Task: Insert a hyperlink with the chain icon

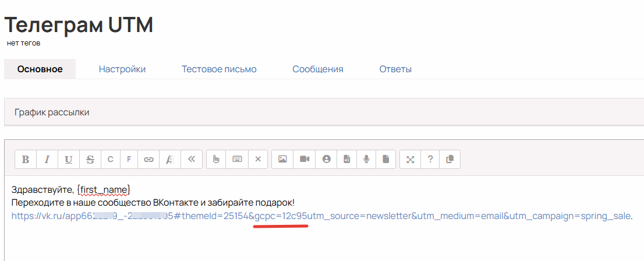Action: pyautogui.click(x=148, y=160)
